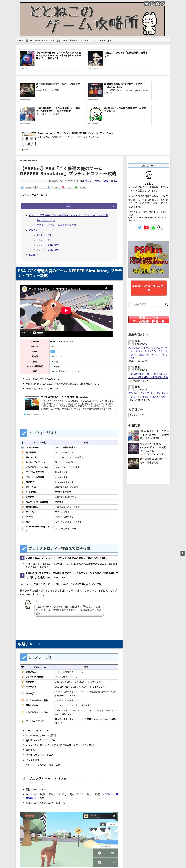This screenshot has height=868, width=186.
Task: Open index link 攻略チャート
Action: click(x=35, y=230)
